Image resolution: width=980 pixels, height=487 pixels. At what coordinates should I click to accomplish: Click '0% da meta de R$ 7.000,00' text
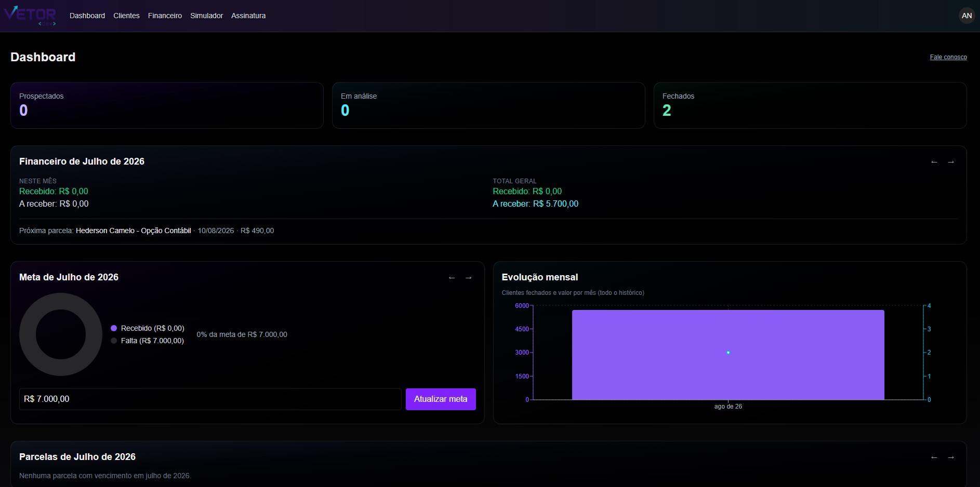coord(242,334)
